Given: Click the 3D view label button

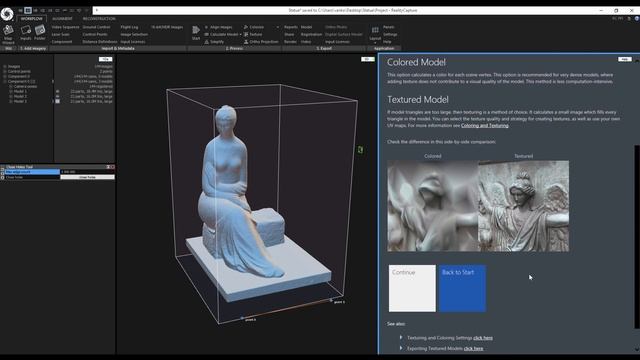Looking at the screenshot, I should [367, 59].
